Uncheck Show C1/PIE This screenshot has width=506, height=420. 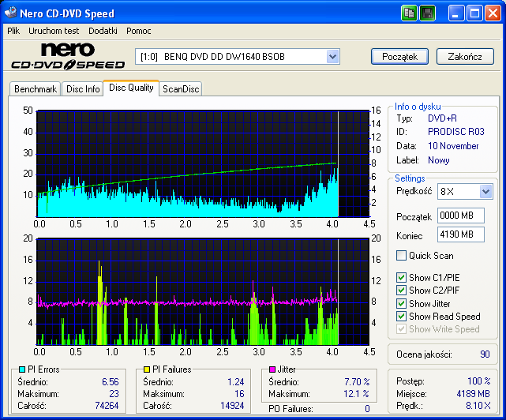point(401,277)
